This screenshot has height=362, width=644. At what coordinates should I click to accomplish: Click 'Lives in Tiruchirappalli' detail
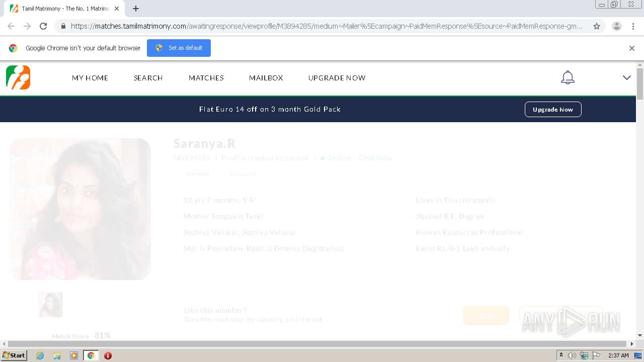(455, 200)
